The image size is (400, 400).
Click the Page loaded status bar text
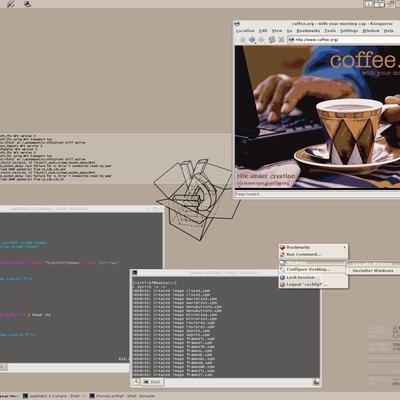coord(247,194)
